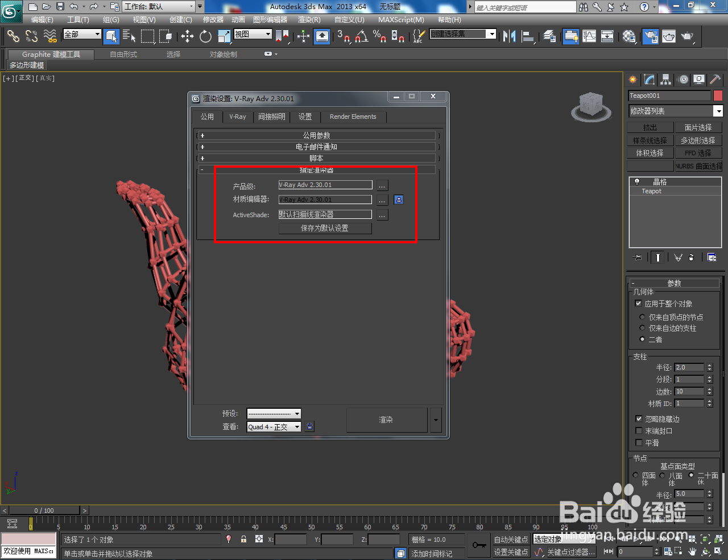The height and width of the screenshot is (560, 728).
Task: Activate Select and Rotate tool
Action: pos(205,36)
